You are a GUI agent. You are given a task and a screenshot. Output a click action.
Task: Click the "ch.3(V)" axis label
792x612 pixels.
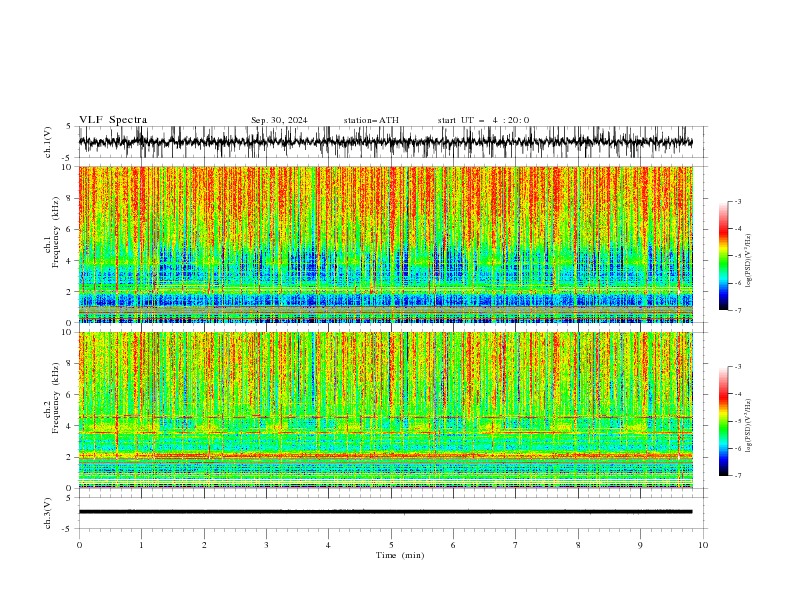48,514
